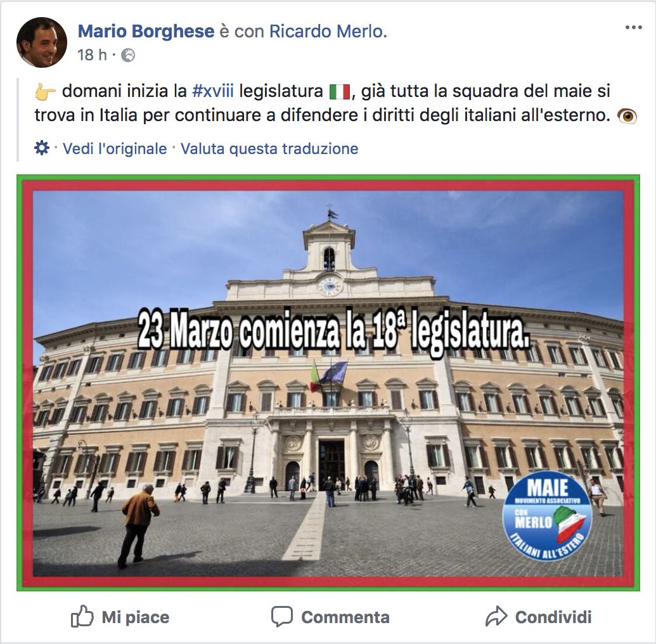Click Valuta questa traduzione link
This screenshot has height=644, width=656.
tap(269, 148)
